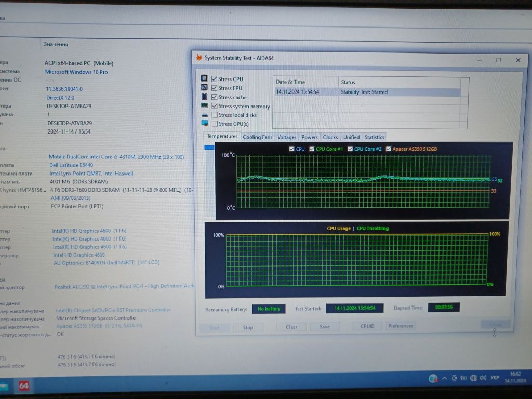This screenshot has width=532, height=399.
Task: Open the Unified tab
Action: tap(351, 137)
